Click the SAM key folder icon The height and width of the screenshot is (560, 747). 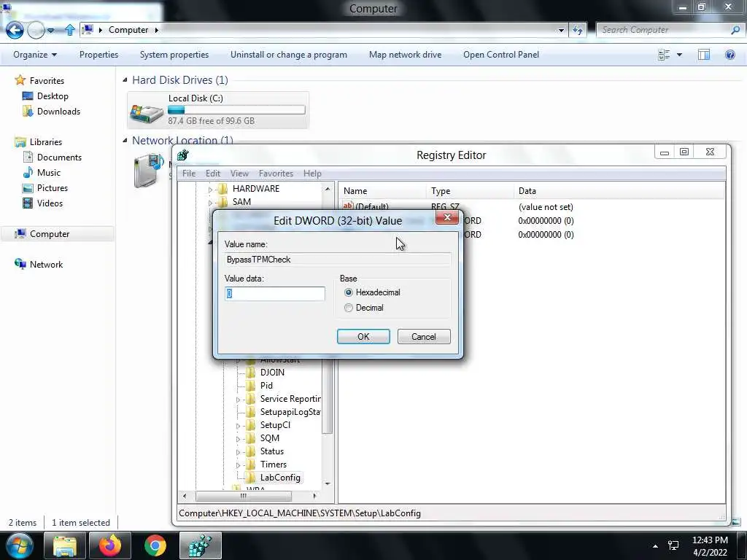point(222,202)
